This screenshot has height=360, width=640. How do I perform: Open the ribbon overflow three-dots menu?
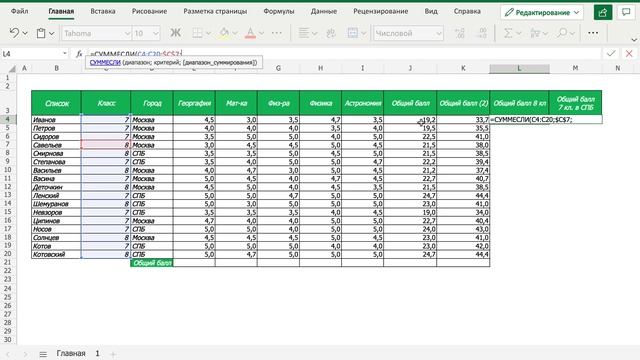(593, 33)
